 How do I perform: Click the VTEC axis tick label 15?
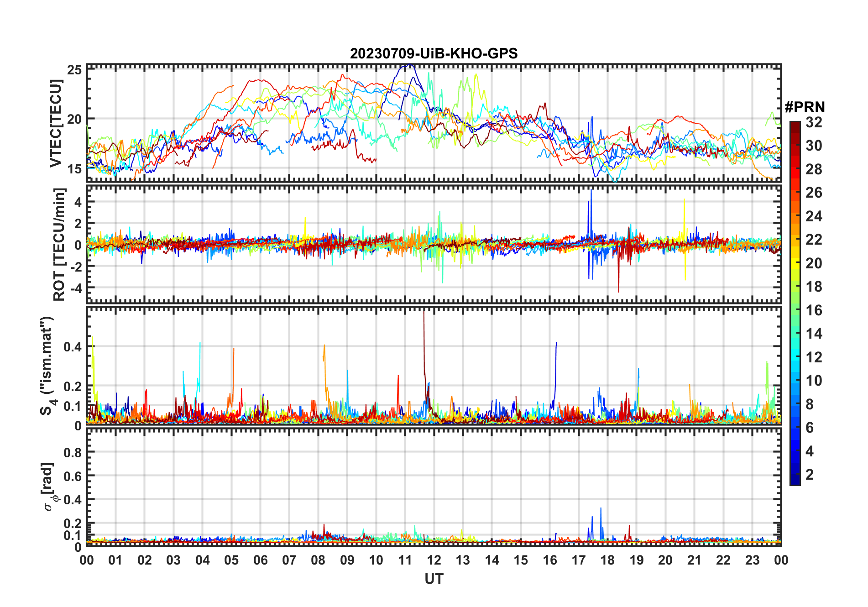(x=74, y=169)
